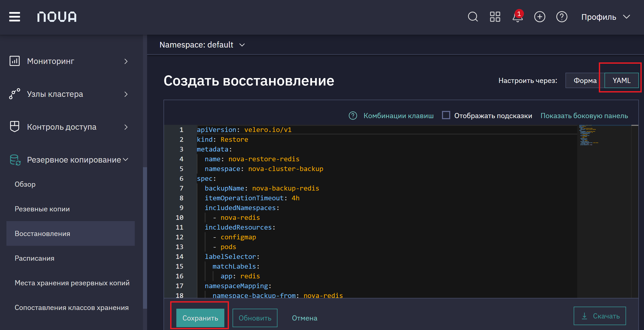Image resolution: width=644 pixels, height=330 pixels.
Task: Click the download arrow icon in Скачать
Action: [x=584, y=316]
